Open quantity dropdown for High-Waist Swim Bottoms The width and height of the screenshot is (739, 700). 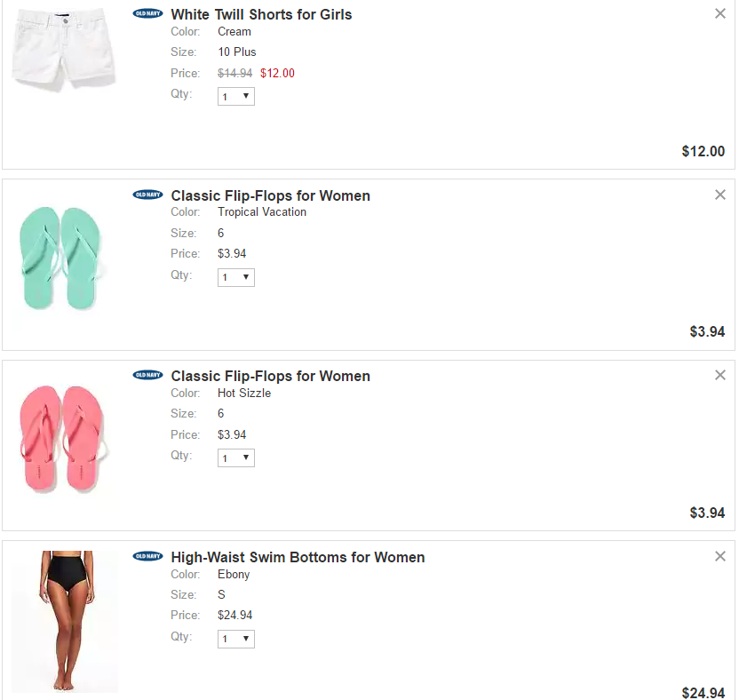236,639
